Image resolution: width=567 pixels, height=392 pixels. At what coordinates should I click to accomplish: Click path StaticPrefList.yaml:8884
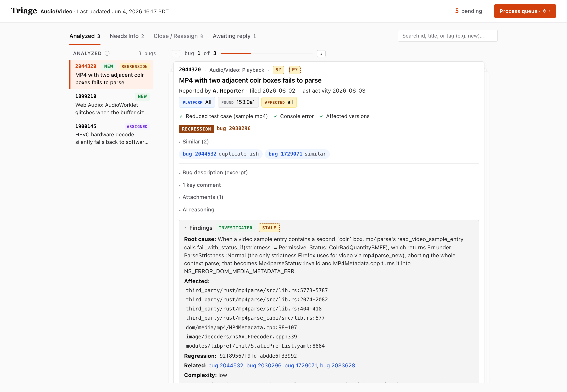point(255,346)
